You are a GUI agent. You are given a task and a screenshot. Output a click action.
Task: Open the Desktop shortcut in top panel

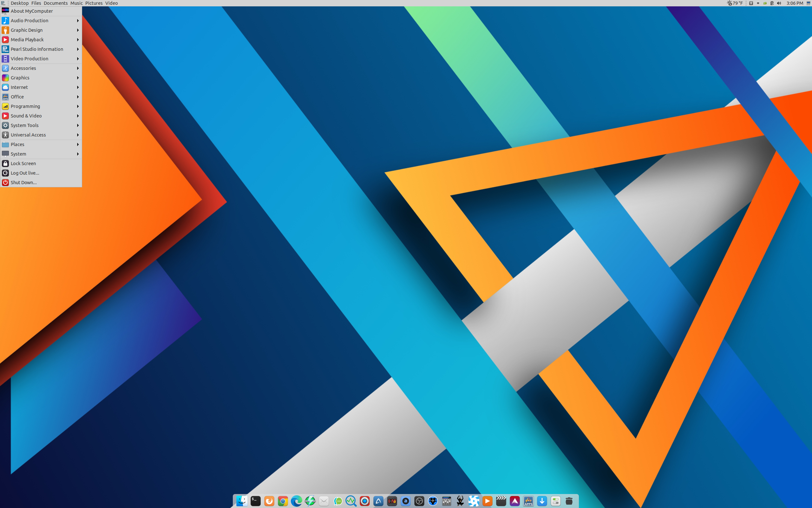click(19, 3)
